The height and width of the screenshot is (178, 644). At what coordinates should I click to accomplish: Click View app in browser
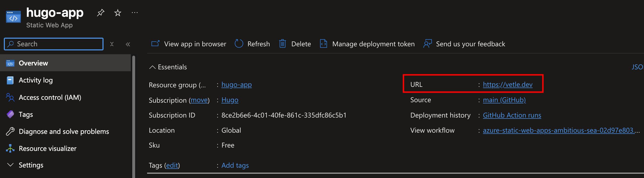point(189,44)
